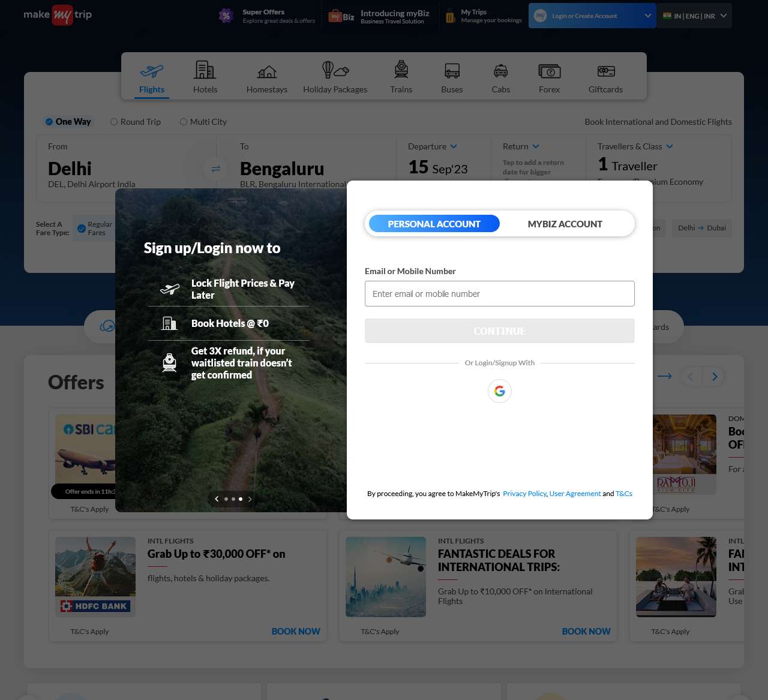Click the Google sign-in icon
The height and width of the screenshot is (700, 768).
(x=499, y=391)
